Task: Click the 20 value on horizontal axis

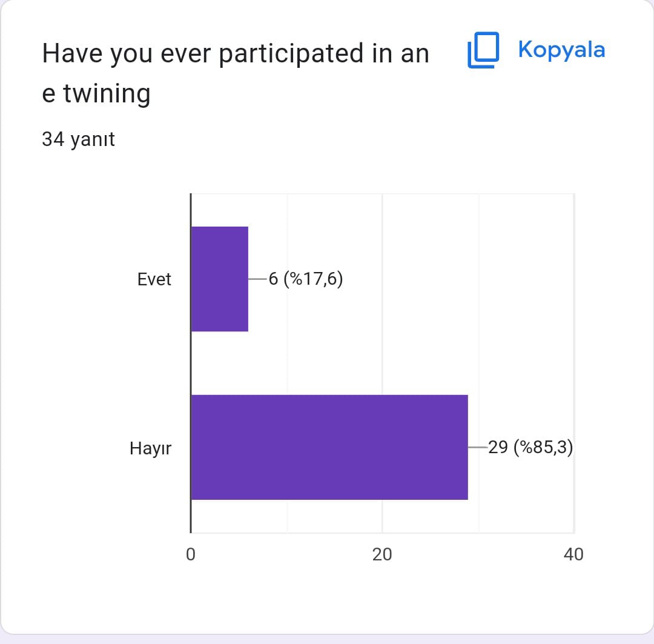Action: point(382,554)
